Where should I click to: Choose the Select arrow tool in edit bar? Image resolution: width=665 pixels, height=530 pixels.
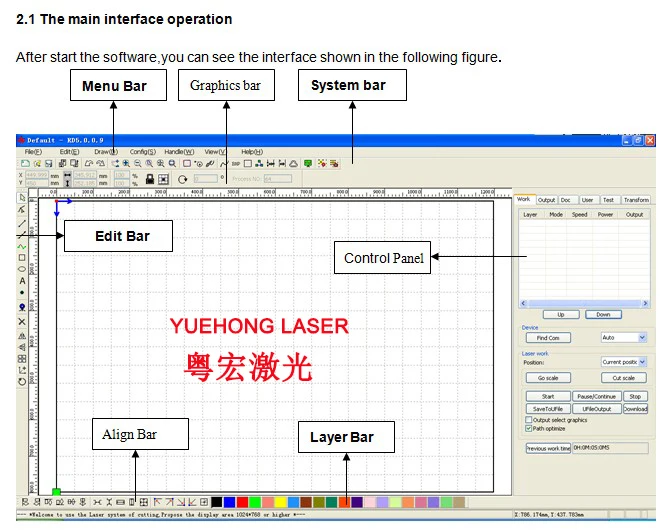click(x=22, y=198)
